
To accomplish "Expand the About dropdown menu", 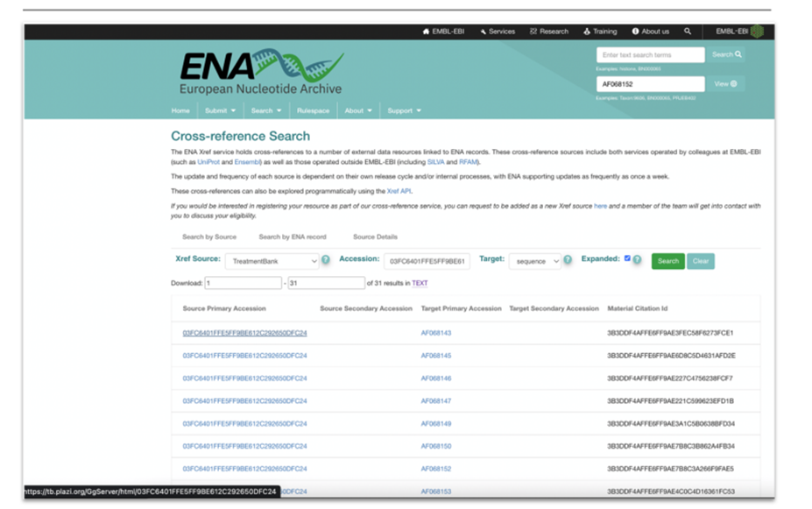I will click(x=358, y=110).
